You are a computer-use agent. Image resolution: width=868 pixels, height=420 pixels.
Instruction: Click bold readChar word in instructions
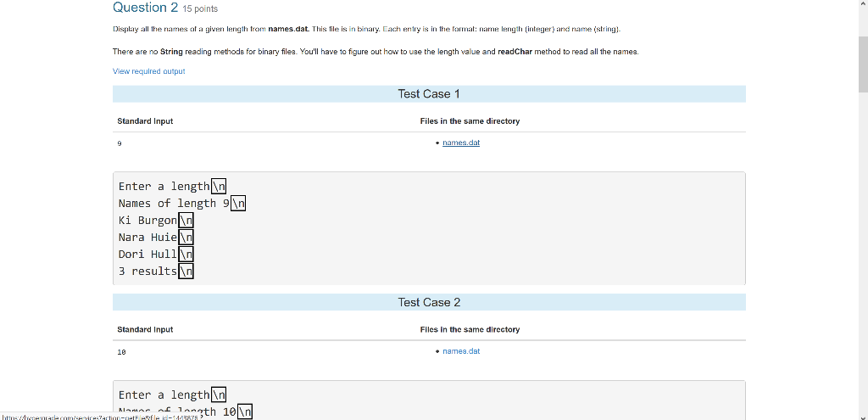coord(515,52)
